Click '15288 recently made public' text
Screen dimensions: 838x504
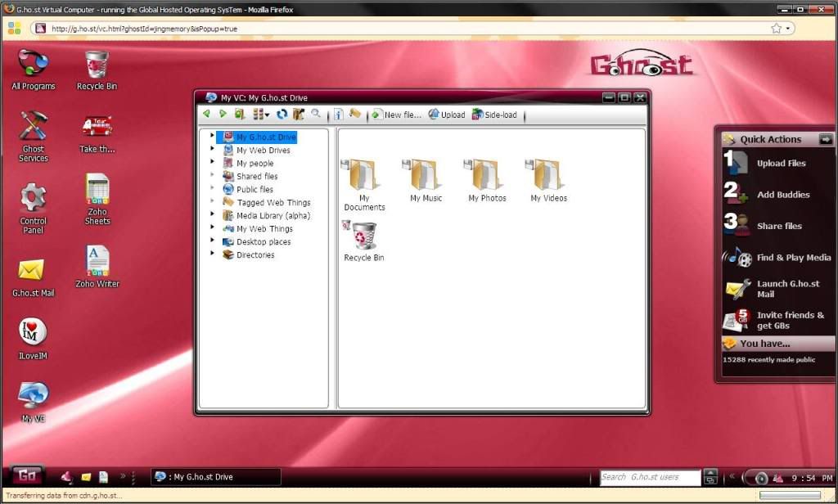(x=768, y=360)
